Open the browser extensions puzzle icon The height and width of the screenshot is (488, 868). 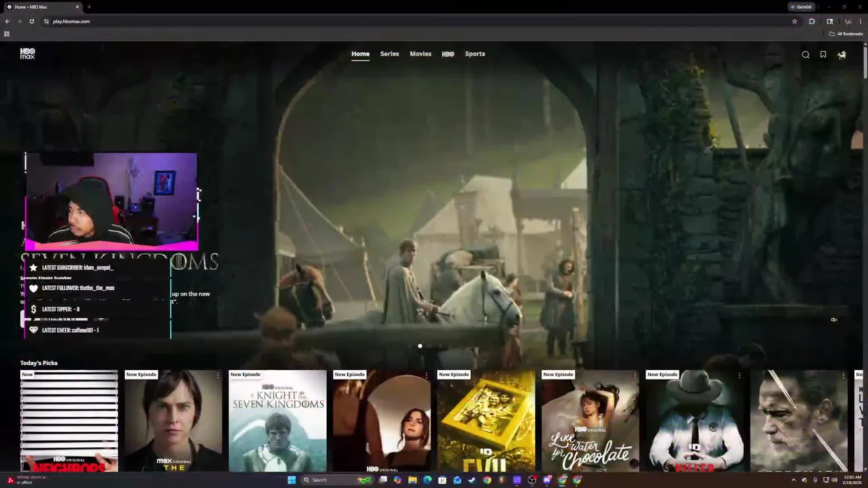tap(812, 21)
